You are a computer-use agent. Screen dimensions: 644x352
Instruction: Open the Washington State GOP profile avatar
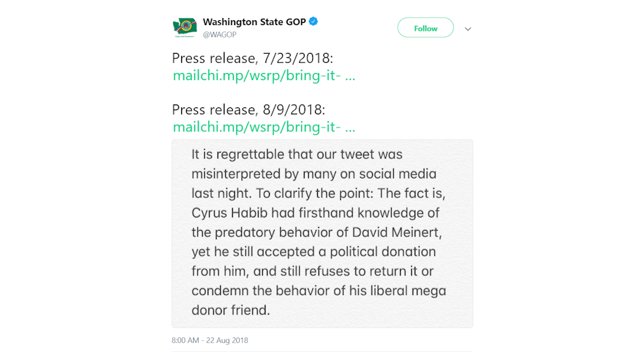[185, 27]
